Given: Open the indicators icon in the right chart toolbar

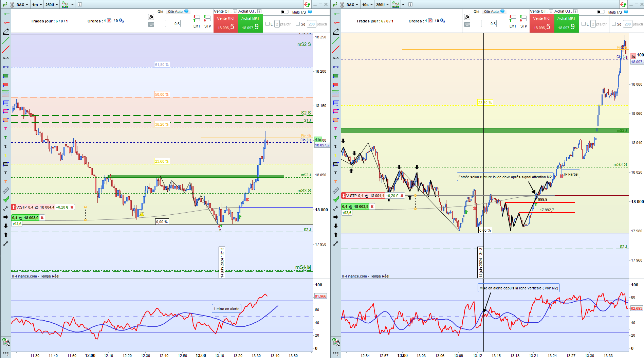Looking at the screenshot, I should pyautogui.click(x=395, y=4).
